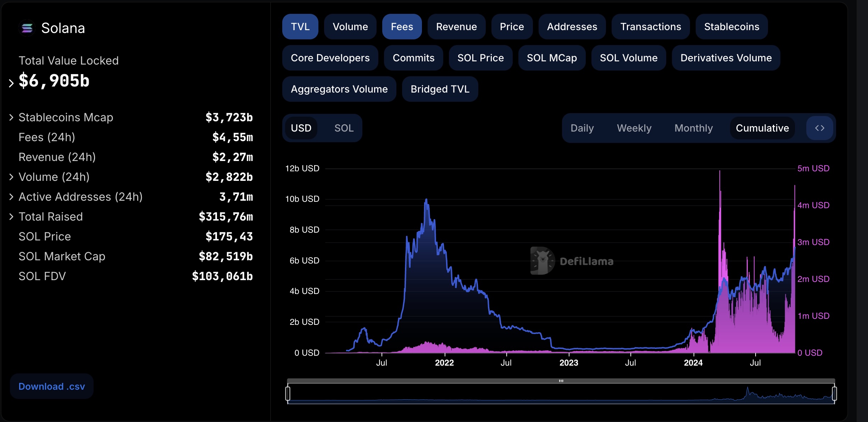Click the right range slider handle
Screen dimensions: 868x422
(x=834, y=394)
